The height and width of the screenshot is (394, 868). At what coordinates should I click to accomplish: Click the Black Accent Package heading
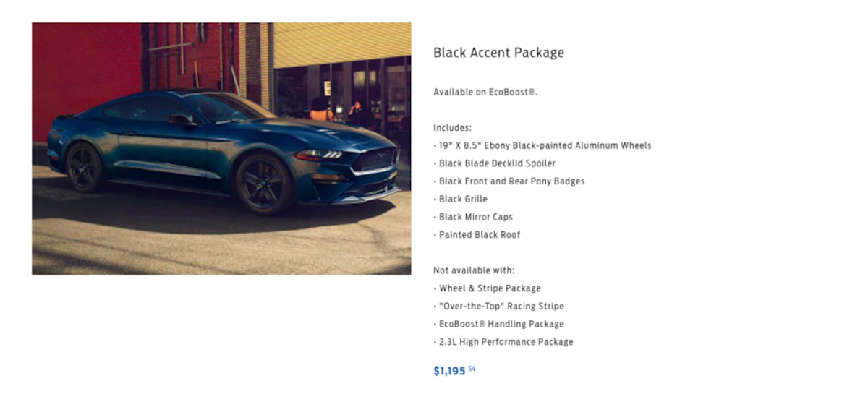point(498,53)
